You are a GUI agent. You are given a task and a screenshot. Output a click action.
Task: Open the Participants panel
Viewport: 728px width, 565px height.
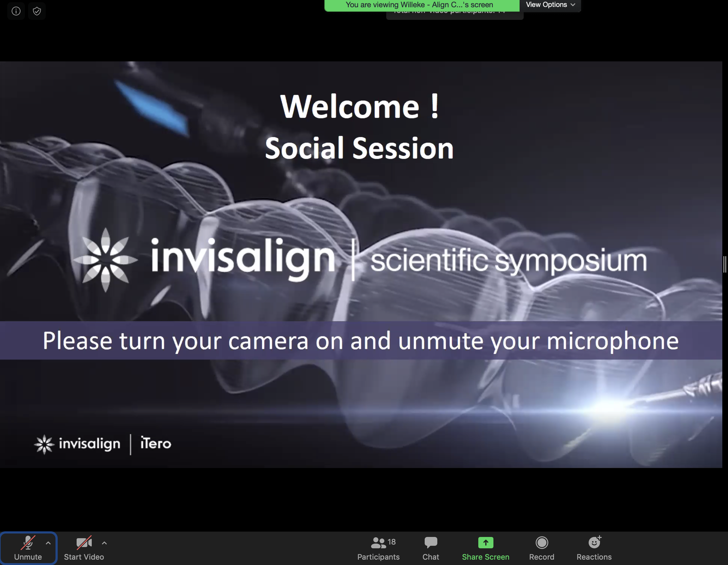click(378, 548)
